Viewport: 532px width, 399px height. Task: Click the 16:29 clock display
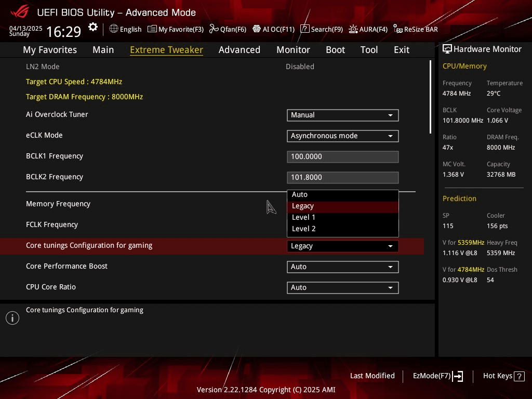63,32
